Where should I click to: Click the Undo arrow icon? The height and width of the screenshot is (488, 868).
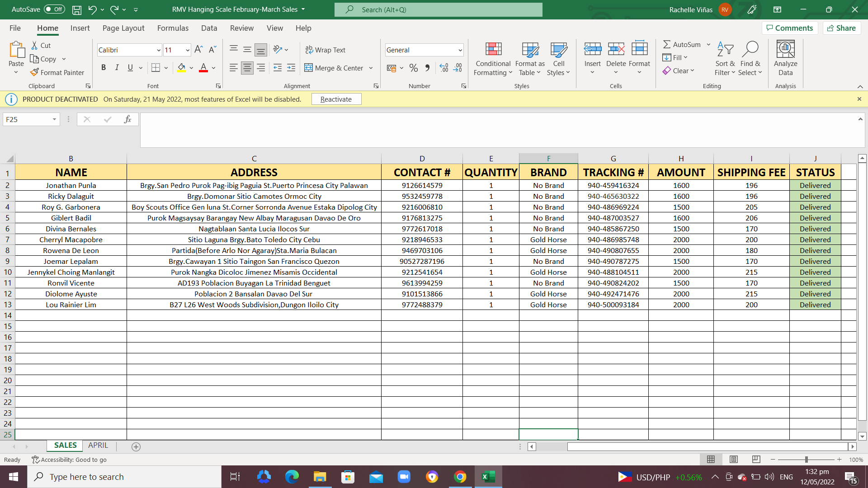coord(92,9)
